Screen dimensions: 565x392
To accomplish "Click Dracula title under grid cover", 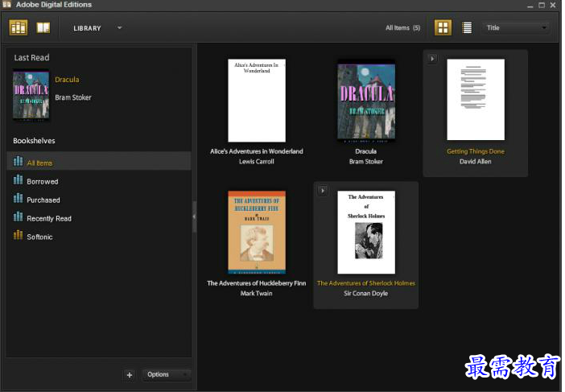I will 366,151.
